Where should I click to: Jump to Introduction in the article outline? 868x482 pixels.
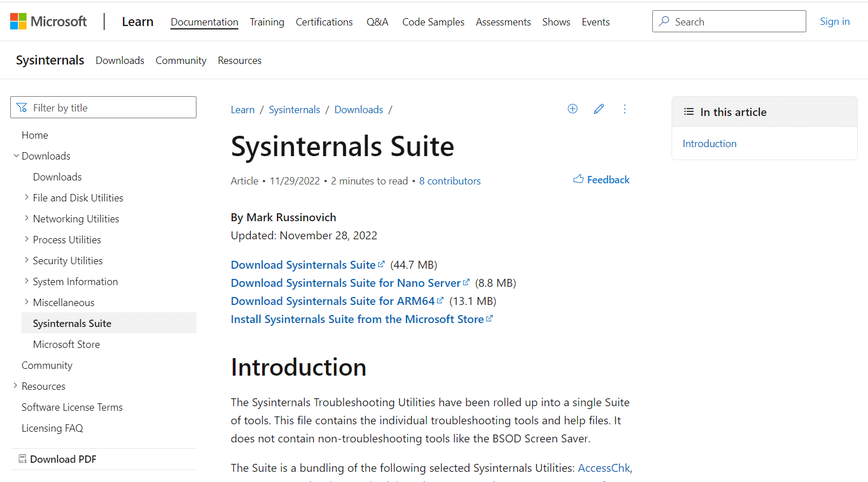pos(709,143)
